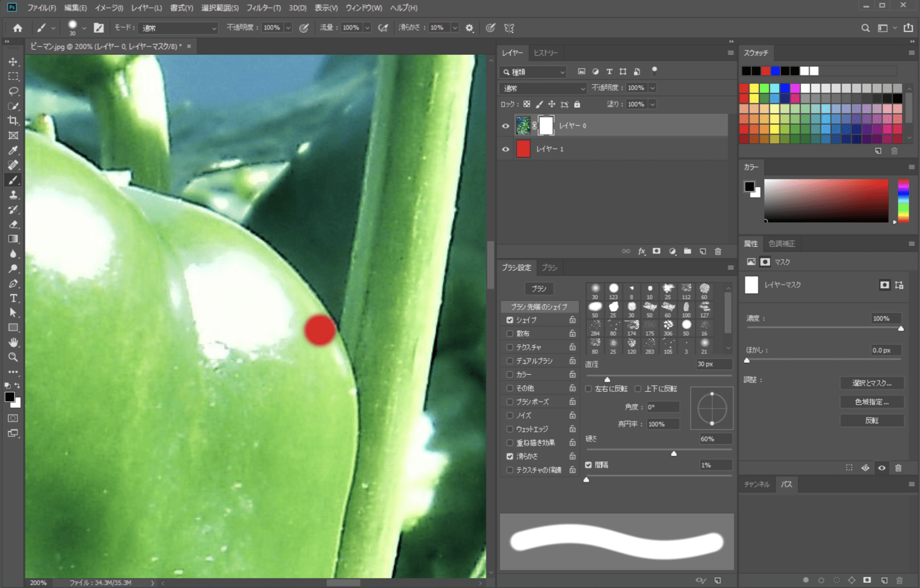
Task: Hide レイヤー 0 visibility eye
Action: point(506,126)
